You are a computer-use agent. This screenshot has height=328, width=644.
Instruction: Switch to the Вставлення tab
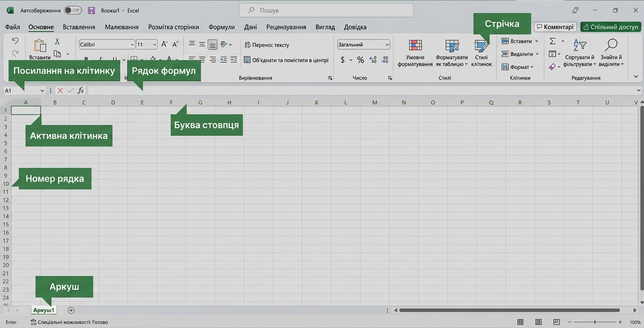(79, 27)
